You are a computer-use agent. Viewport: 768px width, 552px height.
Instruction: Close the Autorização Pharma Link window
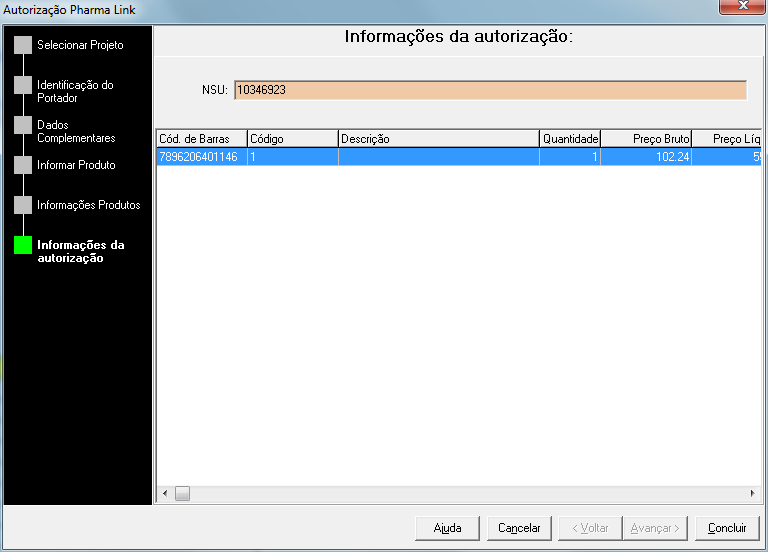point(743,6)
